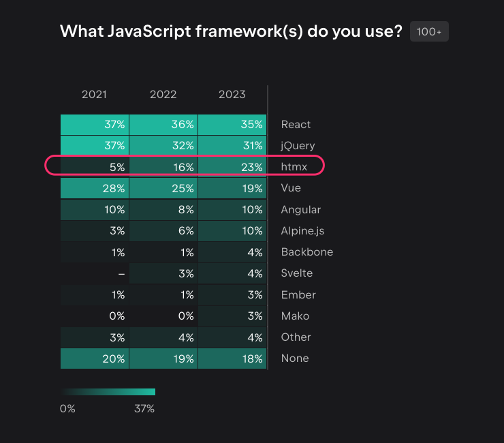Select Vue's 25% cell for 2022
The height and width of the screenshot is (443, 504).
tap(163, 188)
